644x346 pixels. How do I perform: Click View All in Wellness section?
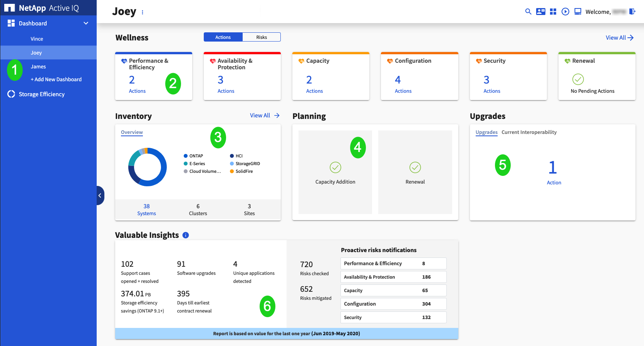pos(619,37)
